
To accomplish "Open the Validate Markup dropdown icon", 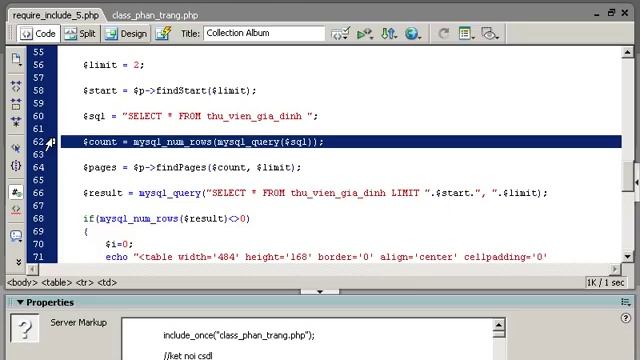I will click(340, 33).
